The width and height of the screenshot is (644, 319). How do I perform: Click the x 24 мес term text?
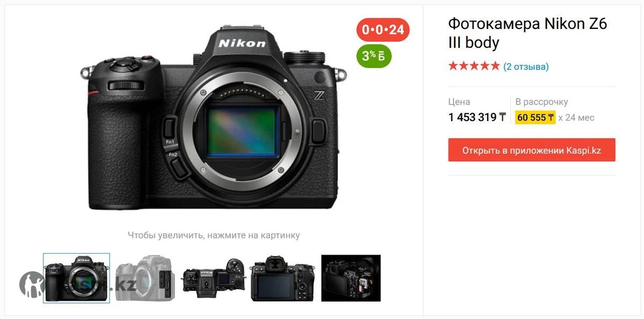tap(576, 117)
